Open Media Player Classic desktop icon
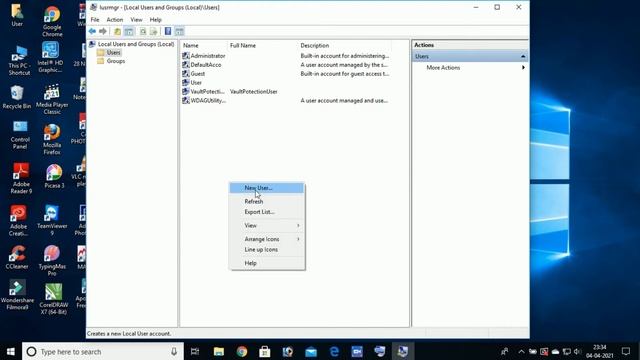640x360 pixels. (x=52, y=100)
